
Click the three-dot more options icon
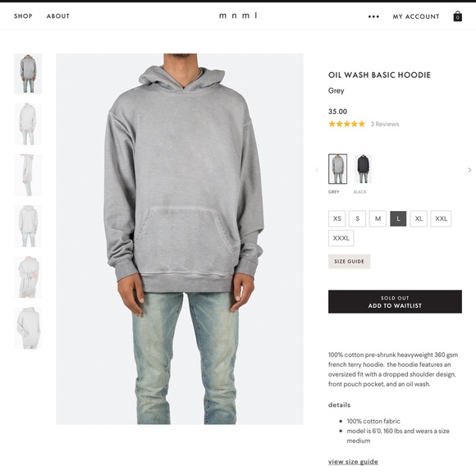click(x=373, y=16)
